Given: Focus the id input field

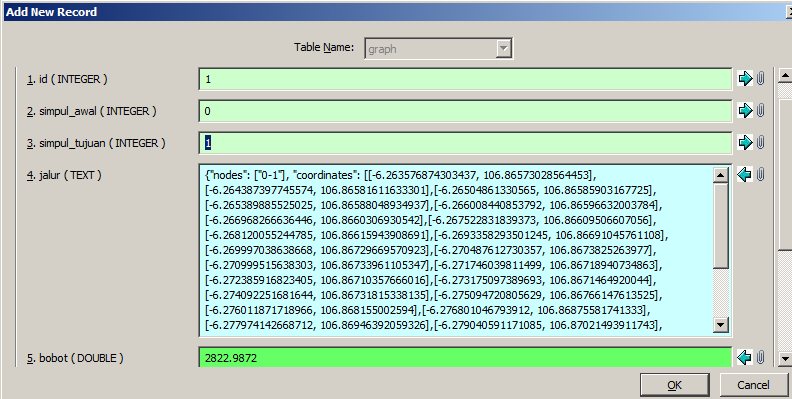Looking at the screenshot, I should pos(465,79).
